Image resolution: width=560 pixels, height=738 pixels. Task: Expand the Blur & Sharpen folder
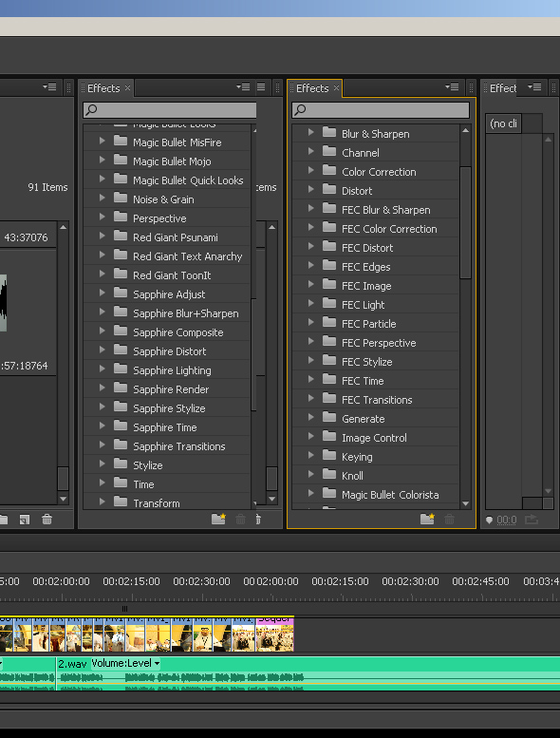[310, 132]
